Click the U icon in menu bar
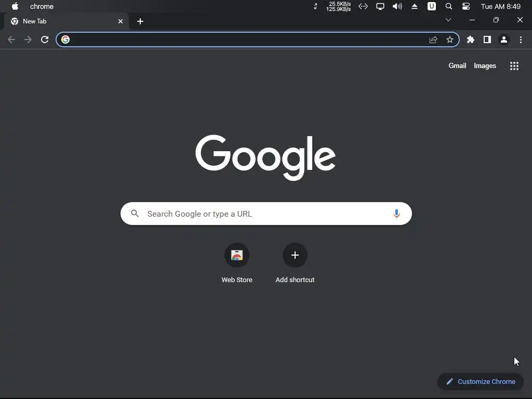 pos(432,6)
